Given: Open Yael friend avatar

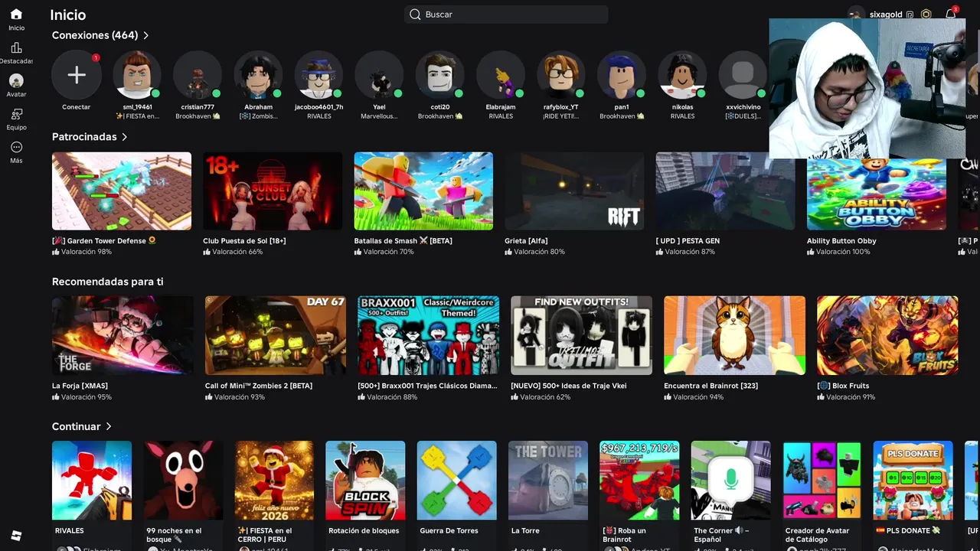Looking at the screenshot, I should click(x=379, y=74).
